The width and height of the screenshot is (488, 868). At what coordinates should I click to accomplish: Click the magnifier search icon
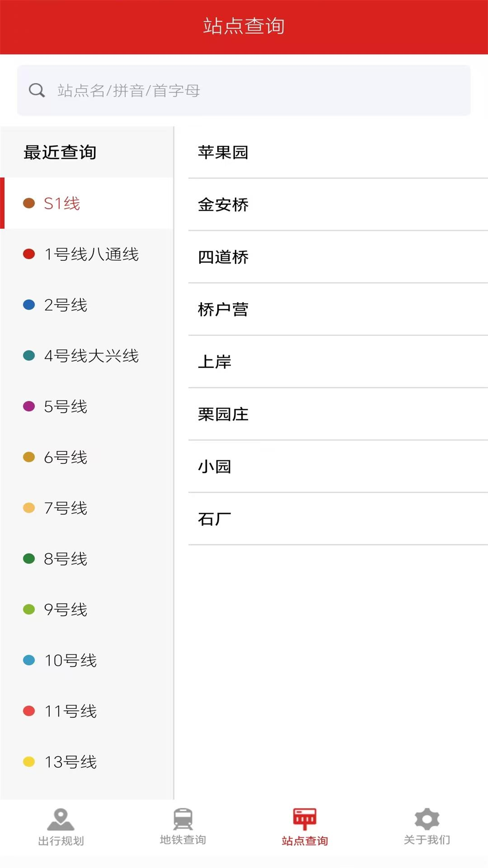click(x=37, y=90)
